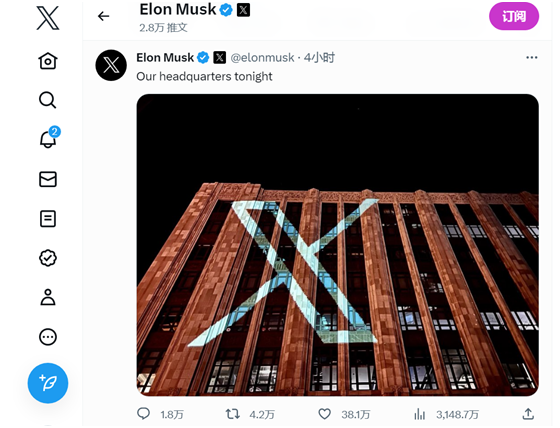The width and height of the screenshot is (560, 428).
Task: Open Explore search icon in sidebar
Action: [48, 100]
